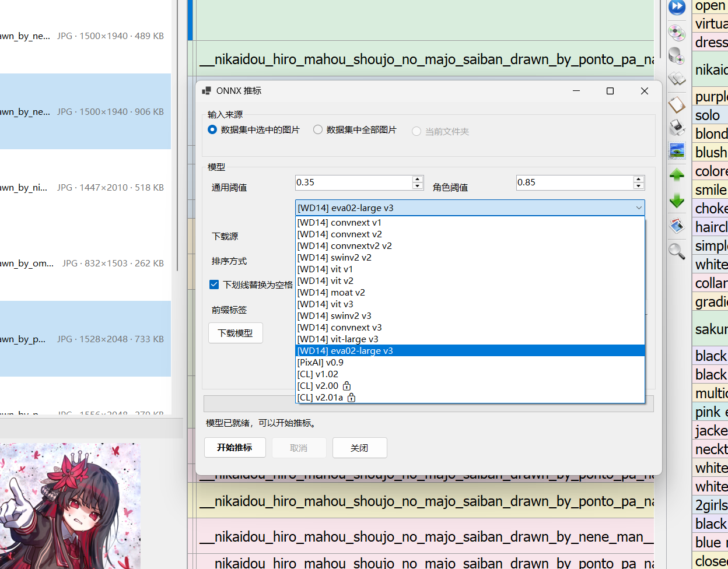Open the character thumbnail preview at bottom left

coord(70,506)
